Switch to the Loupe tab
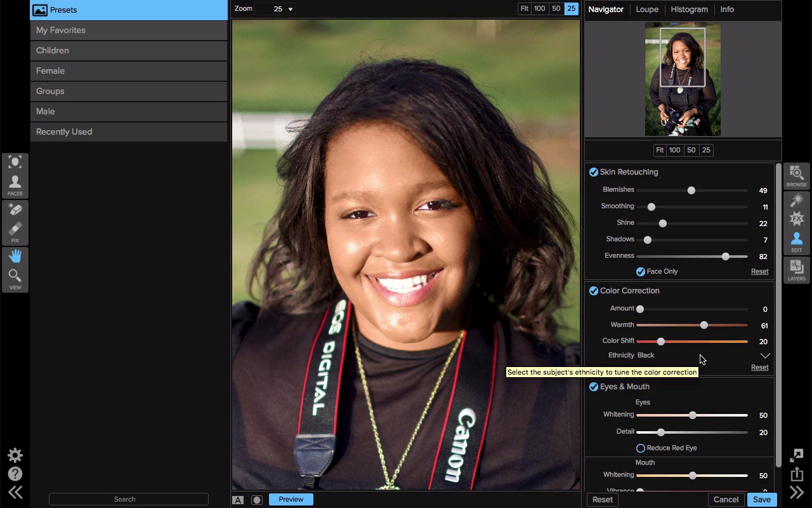Screen dimensions: 812x508 pyautogui.click(x=647, y=10)
